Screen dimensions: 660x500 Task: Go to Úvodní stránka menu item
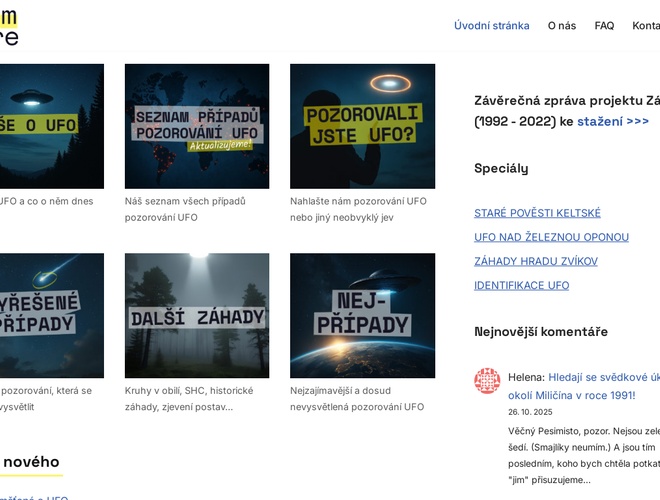492,26
